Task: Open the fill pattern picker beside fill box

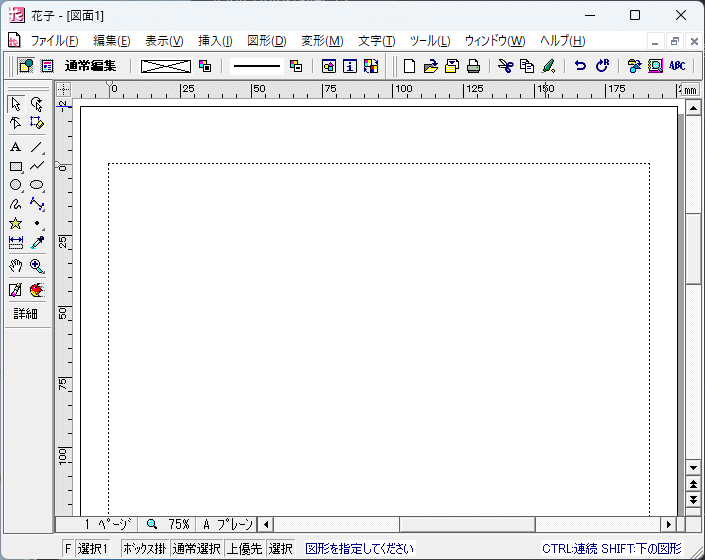Action: click(x=205, y=66)
